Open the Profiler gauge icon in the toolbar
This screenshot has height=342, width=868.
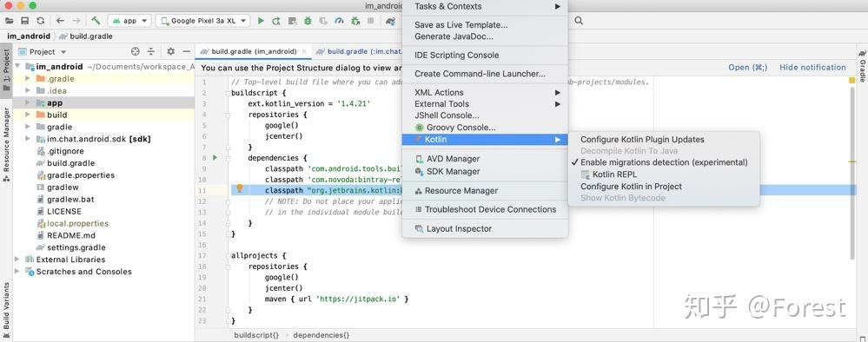coord(340,21)
